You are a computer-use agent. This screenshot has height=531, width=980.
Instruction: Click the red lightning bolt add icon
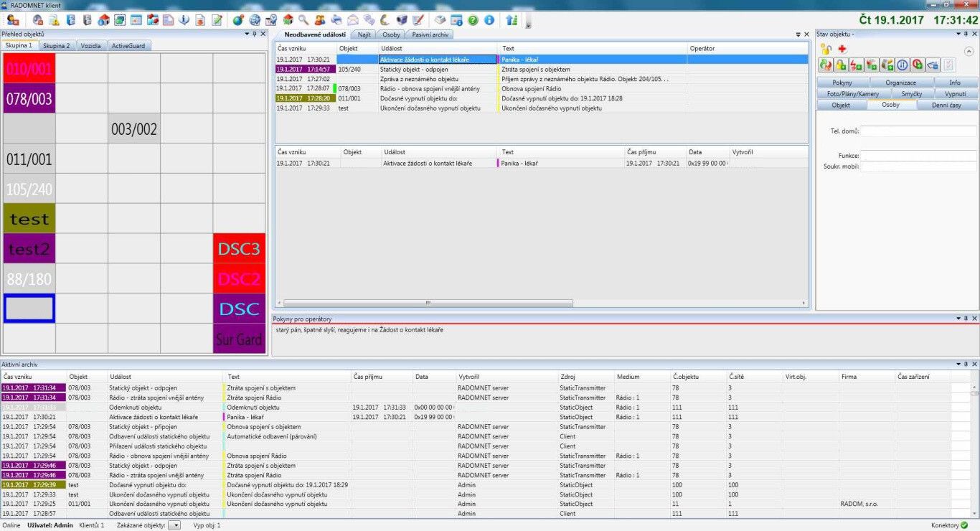(x=856, y=65)
